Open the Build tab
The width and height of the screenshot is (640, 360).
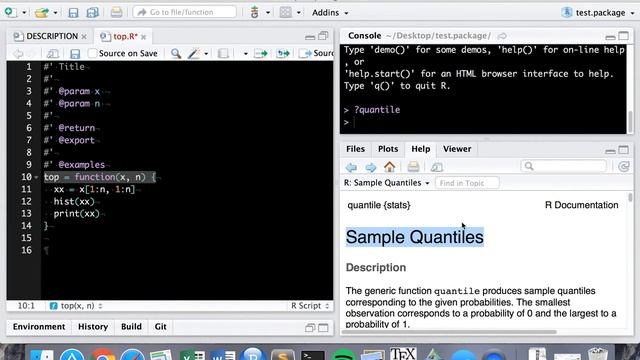click(x=131, y=327)
